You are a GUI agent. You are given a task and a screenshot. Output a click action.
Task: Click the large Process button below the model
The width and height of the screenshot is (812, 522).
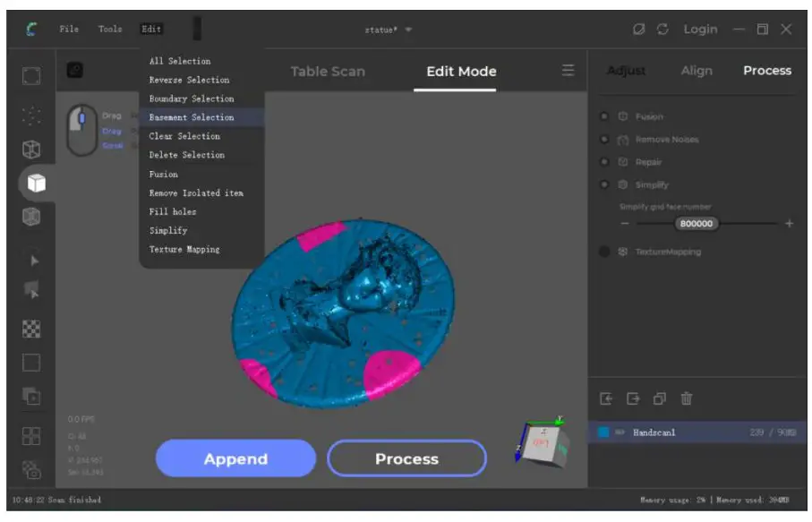407,458
